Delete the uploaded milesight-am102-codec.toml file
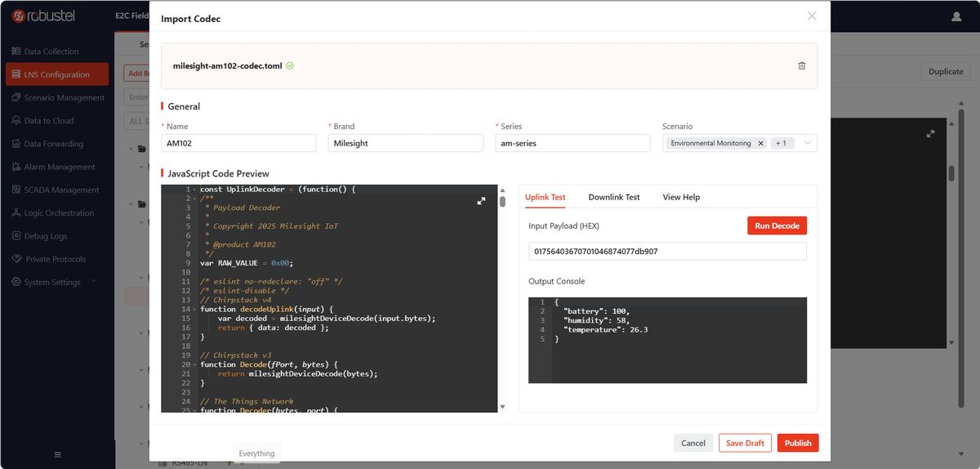Screen dimensions: 980x469 [x=801, y=65]
